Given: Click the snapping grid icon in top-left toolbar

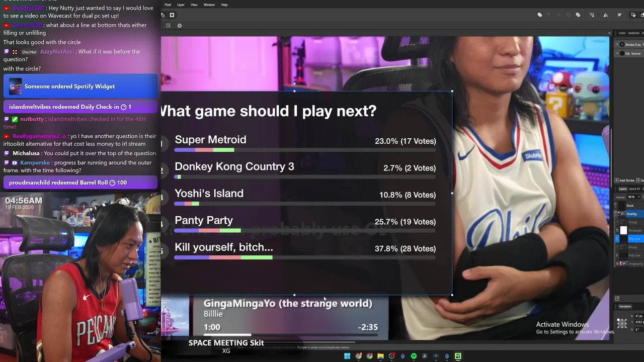Looking at the screenshot, I should [172, 15].
